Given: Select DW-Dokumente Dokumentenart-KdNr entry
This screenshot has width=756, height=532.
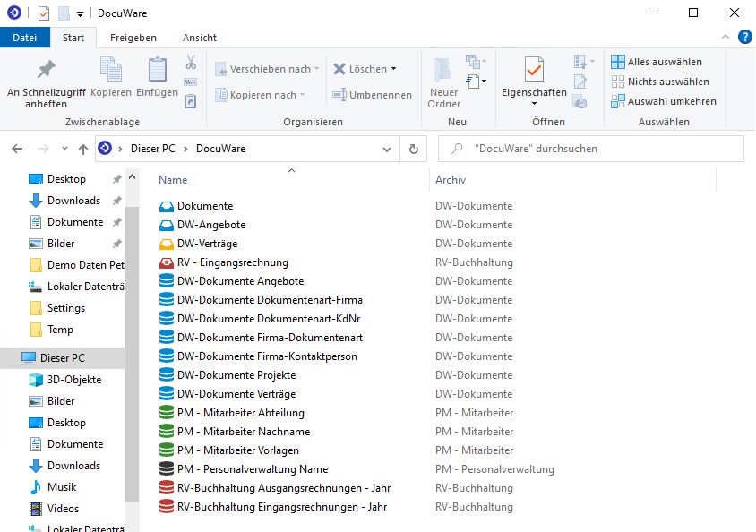Looking at the screenshot, I should click(x=269, y=319).
